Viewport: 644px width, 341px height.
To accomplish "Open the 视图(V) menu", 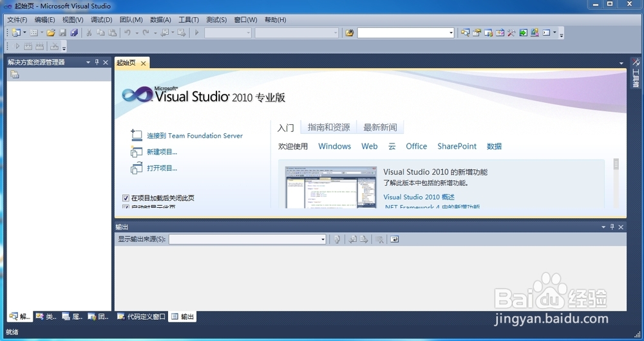I will point(73,20).
